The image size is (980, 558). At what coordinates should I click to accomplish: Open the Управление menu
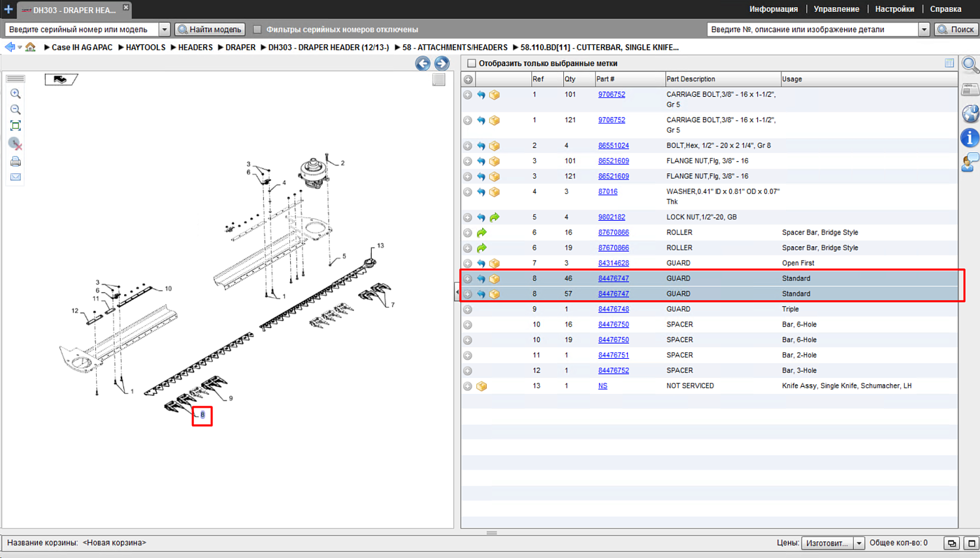tap(836, 9)
